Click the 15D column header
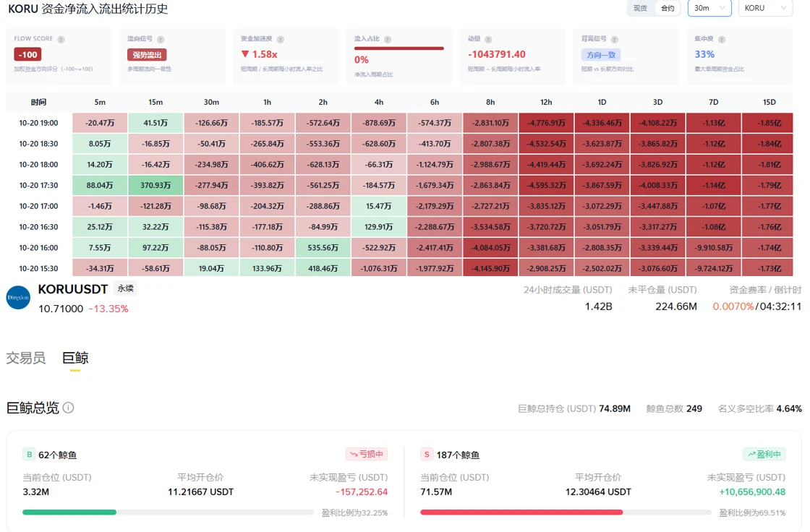 (x=769, y=102)
